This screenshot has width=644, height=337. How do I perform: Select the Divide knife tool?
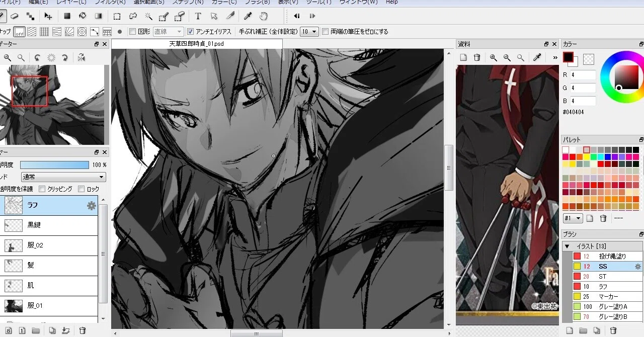[x=230, y=16]
